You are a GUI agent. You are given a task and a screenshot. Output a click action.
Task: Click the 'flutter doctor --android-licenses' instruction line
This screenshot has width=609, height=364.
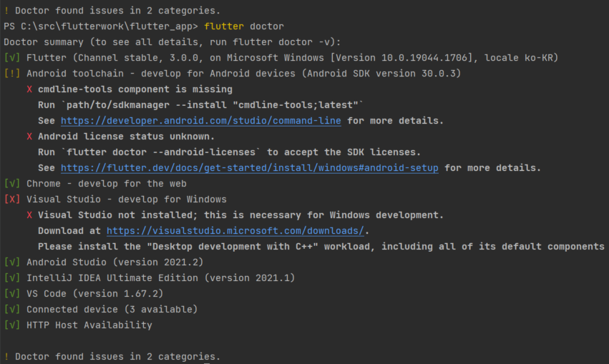229,152
